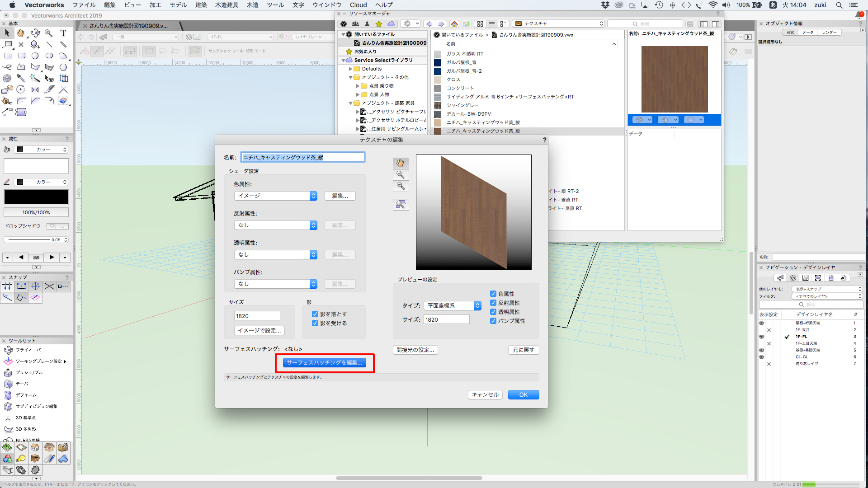Click the キャンセル button

(x=485, y=394)
